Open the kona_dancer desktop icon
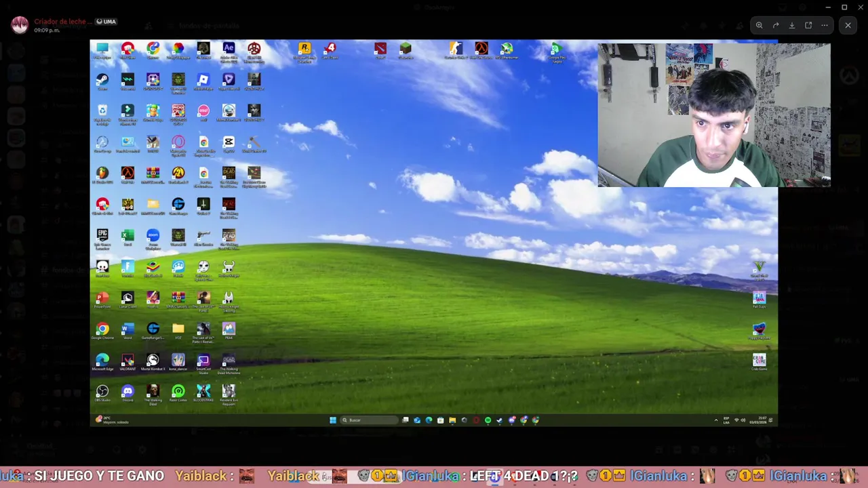Screen dimensions: 868x488 coord(178,361)
